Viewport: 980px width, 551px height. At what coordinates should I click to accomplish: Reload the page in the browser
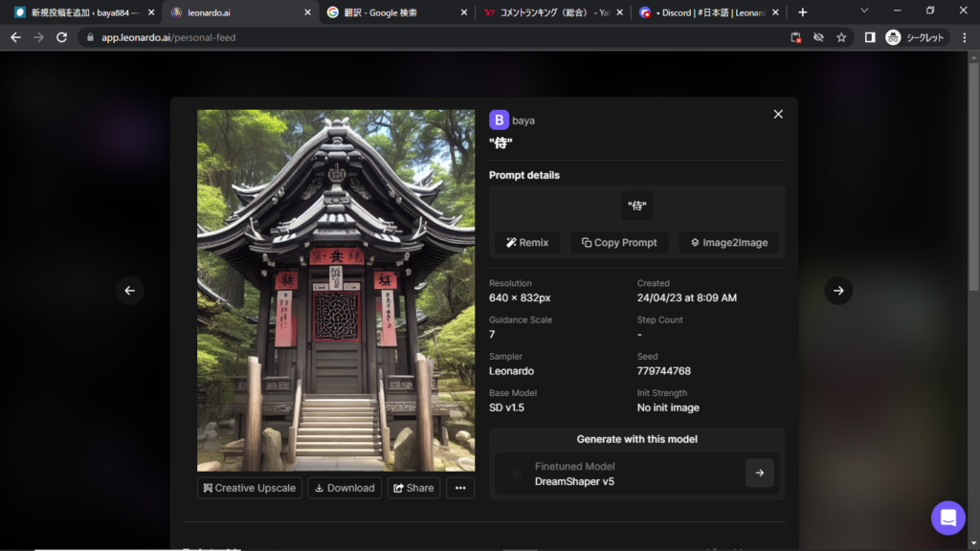coord(62,37)
